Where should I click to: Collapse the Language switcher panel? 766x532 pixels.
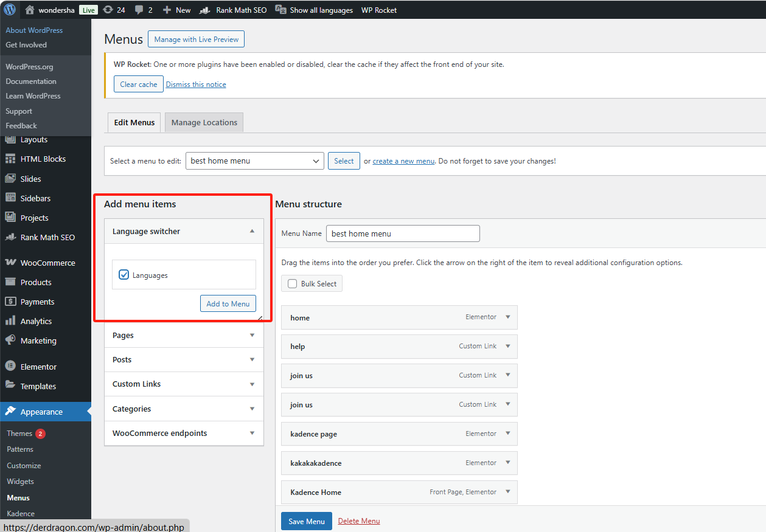(252, 231)
